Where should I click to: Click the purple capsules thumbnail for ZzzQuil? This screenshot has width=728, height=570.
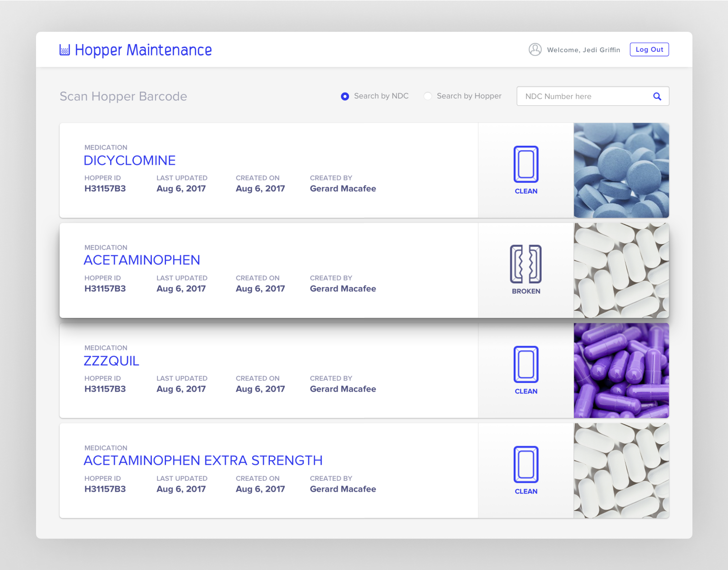pyautogui.click(x=621, y=371)
